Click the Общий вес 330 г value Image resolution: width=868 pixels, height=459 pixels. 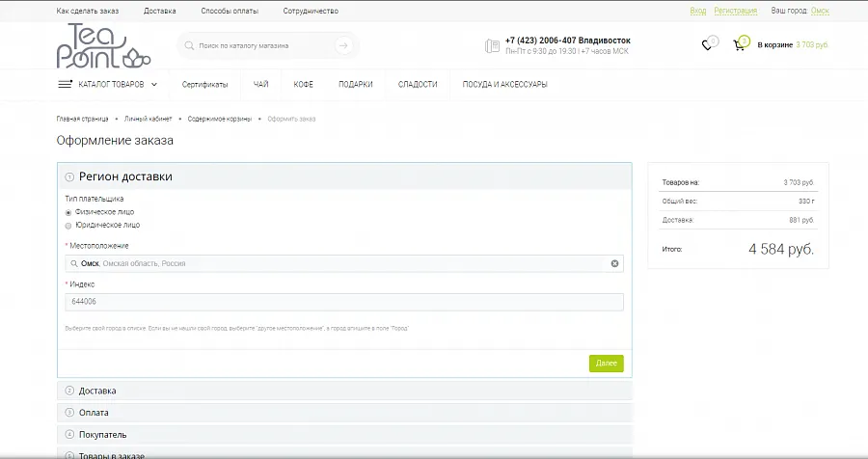[x=806, y=201]
